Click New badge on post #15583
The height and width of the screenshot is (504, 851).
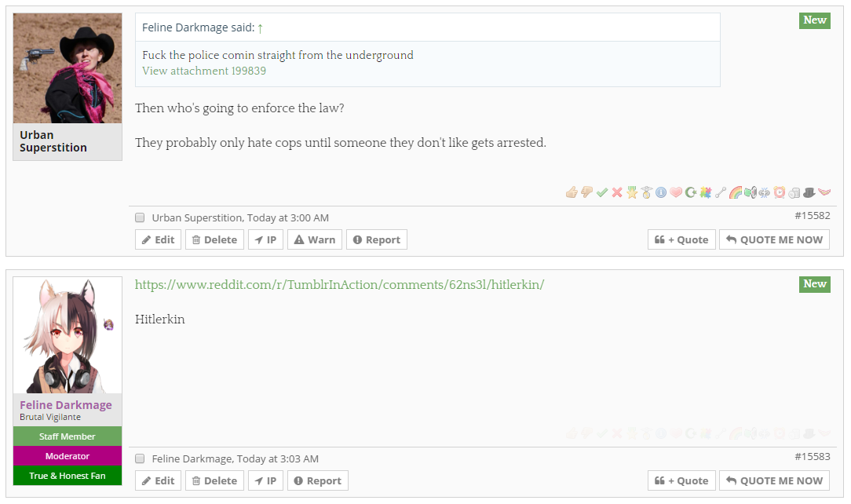(x=815, y=283)
